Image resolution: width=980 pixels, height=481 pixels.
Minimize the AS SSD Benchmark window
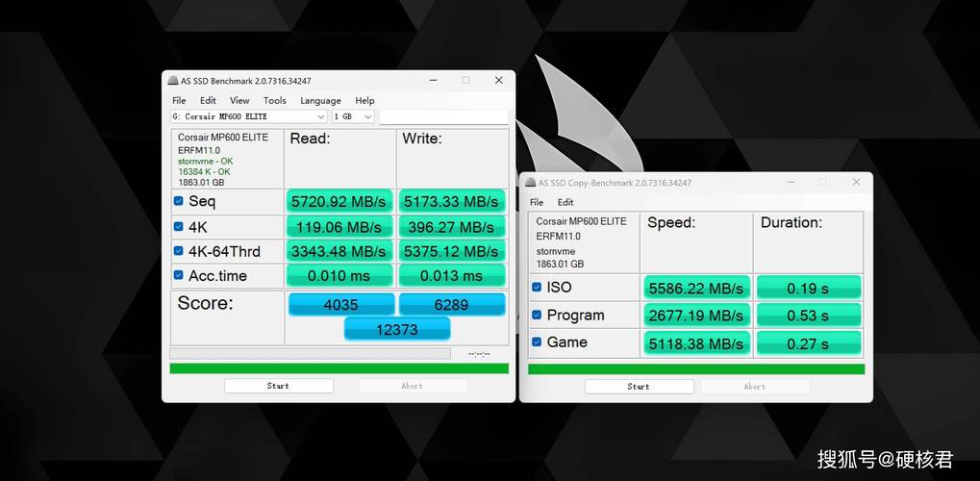(433, 81)
